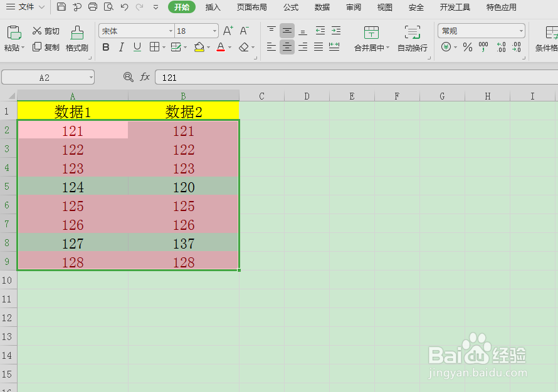The height and width of the screenshot is (392, 558).
Task: Open the 特色应用 tab
Action: (x=501, y=7)
